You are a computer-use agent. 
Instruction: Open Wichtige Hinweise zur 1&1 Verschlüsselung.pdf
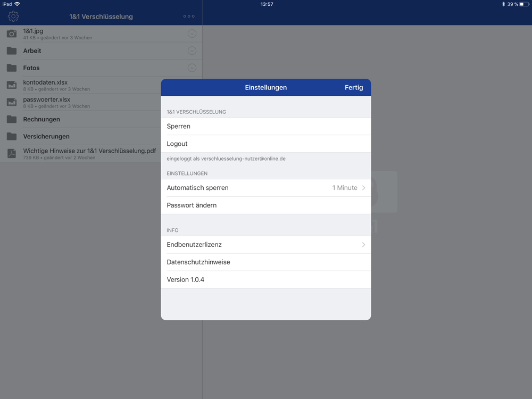pyautogui.click(x=80, y=153)
